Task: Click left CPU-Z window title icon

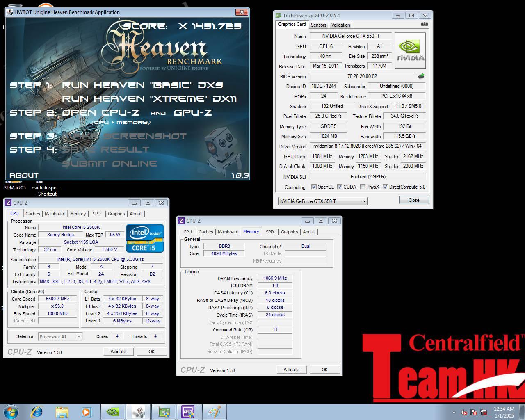Action: [x=8, y=203]
